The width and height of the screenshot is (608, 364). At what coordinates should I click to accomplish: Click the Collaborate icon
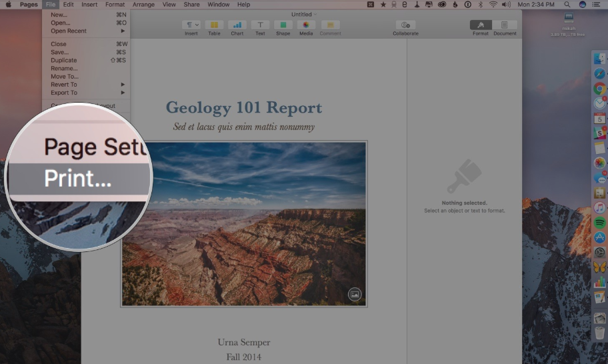[405, 25]
